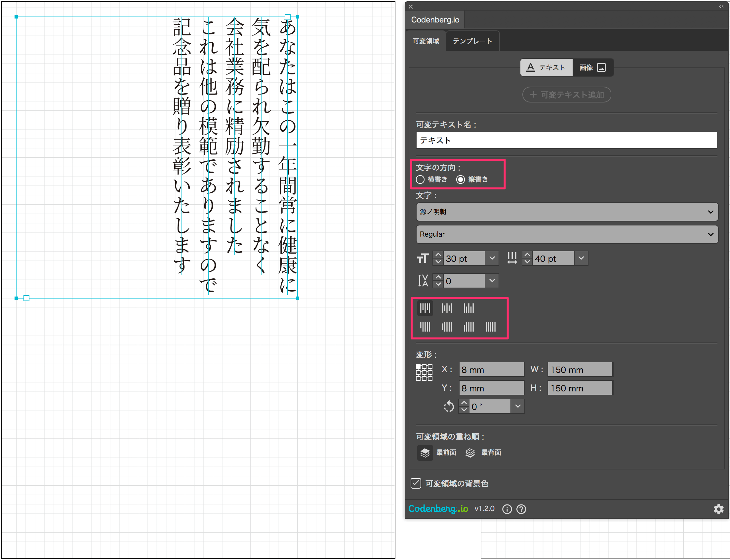The image size is (730, 560).
Task: Select the bottom-align text alignment icon
Action: (469, 308)
